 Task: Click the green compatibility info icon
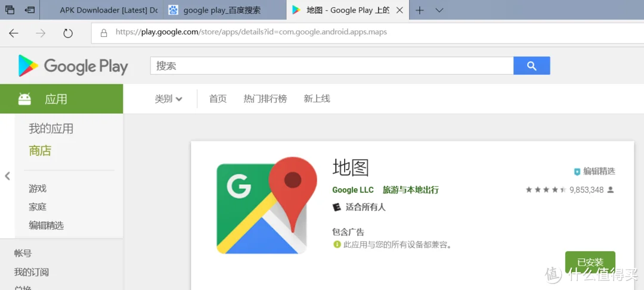(x=337, y=245)
